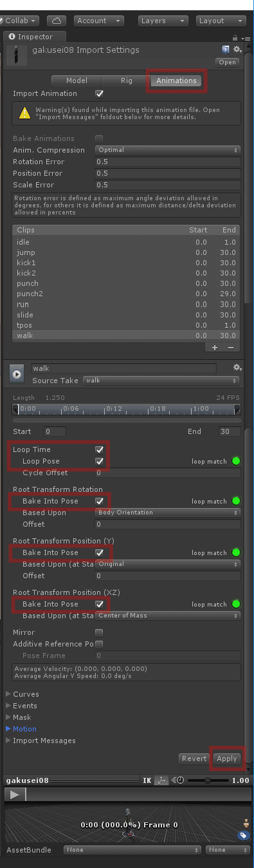Click the cloud services icon

pyautogui.click(x=57, y=21)
